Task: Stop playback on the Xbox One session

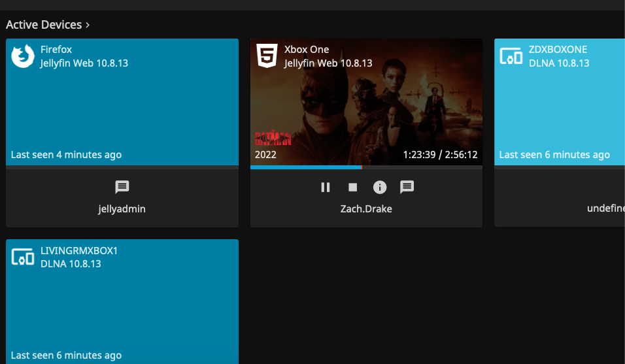Action: click(x=352, y=188)
